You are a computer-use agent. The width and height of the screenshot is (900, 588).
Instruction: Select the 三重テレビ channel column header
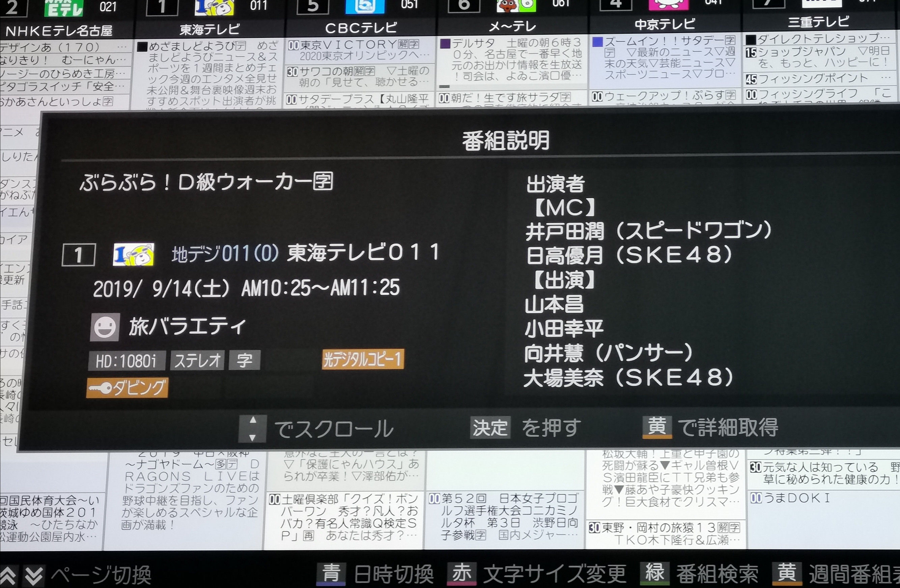[x=819, y=22]
